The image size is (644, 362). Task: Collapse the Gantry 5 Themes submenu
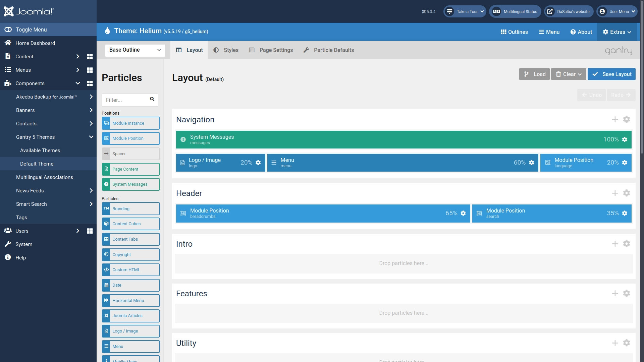(x=91, y=137)
